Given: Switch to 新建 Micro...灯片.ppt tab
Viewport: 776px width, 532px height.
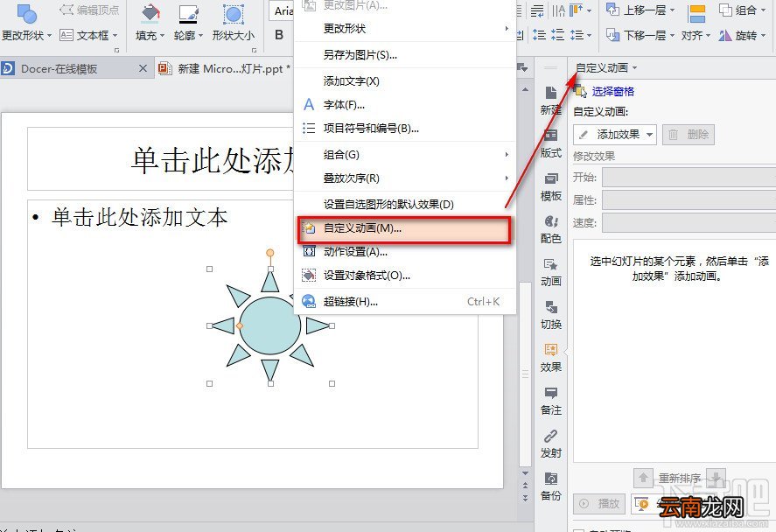Looking at the screenshot, I should coord(225,69).
